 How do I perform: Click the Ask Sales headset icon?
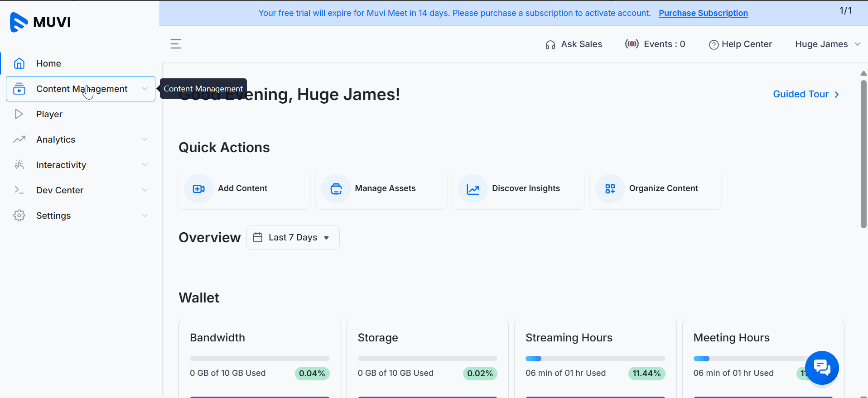550,44
